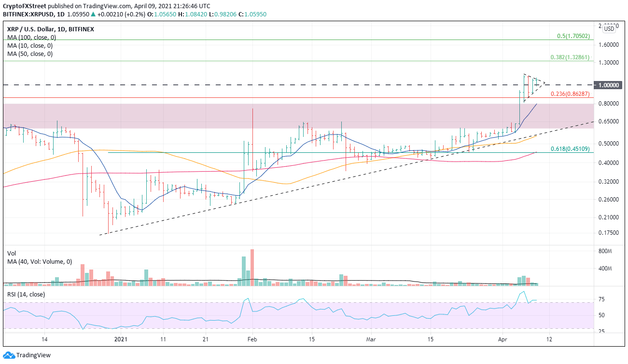Click the Apr date axis label
The width and height of the screenshot is (628, 364).
[x=503, y=339]
